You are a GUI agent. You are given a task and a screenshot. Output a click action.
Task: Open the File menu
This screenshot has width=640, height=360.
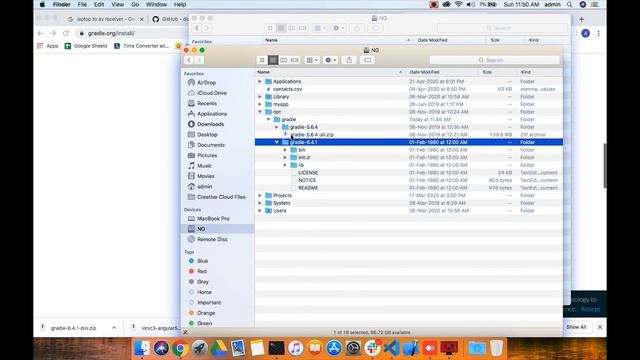pyautogui.click(x=82, y=4)
